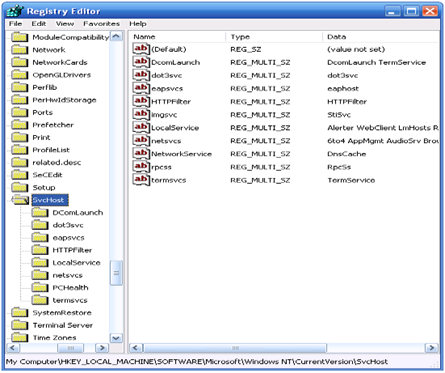The height and width of the screenshot is (373, 445).
Task: Select the eapsvcs subkey in tree
Action: (x=68, y=238)
